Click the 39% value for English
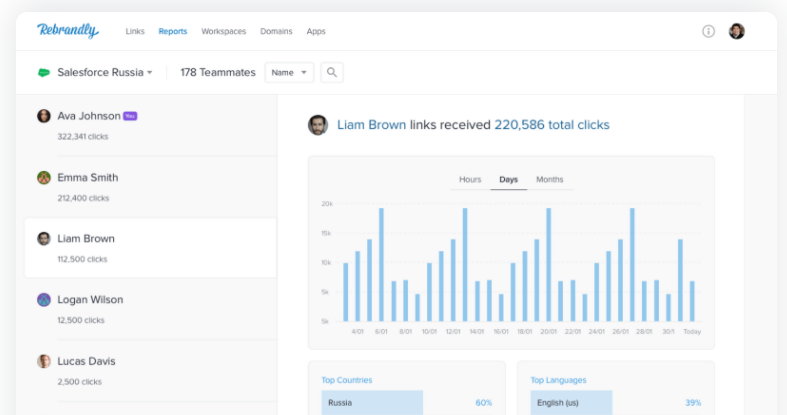Viewport: 787px width, 415px height. coord(693,403)
